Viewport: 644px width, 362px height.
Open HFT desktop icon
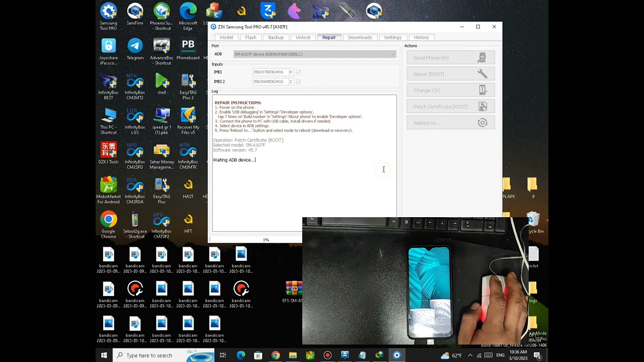[188, 222]
